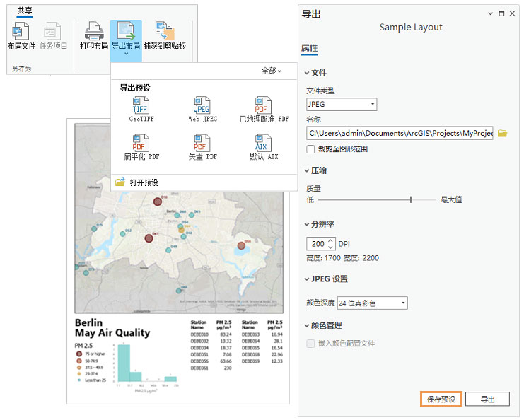Collapse the 压缩 section

306,170
